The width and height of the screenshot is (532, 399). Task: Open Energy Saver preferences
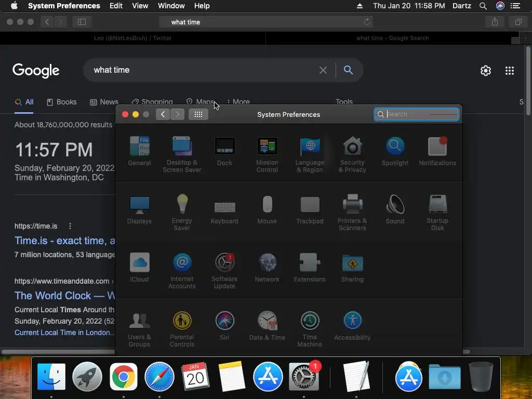click(182, 212)
